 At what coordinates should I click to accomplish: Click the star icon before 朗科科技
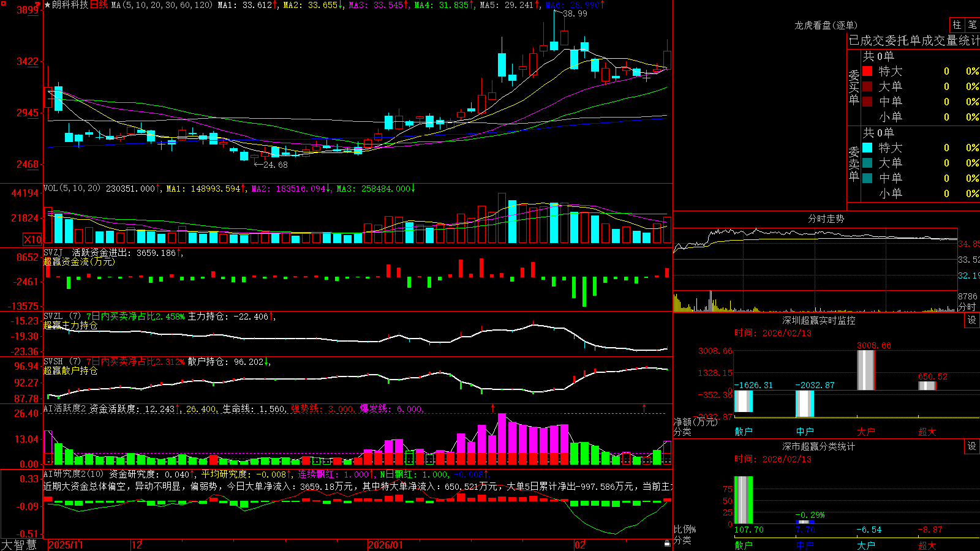coord(47,5)
